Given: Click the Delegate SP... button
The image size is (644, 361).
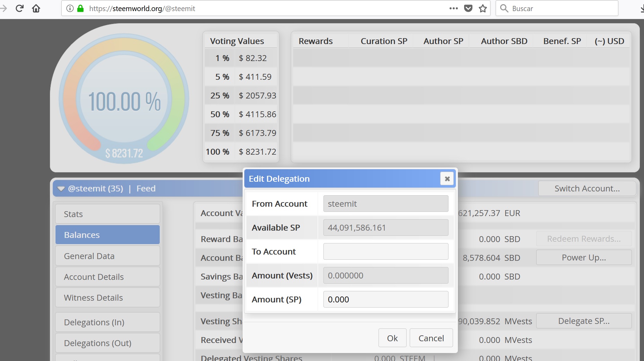Looking at the screenshot, I should point(584,321).
